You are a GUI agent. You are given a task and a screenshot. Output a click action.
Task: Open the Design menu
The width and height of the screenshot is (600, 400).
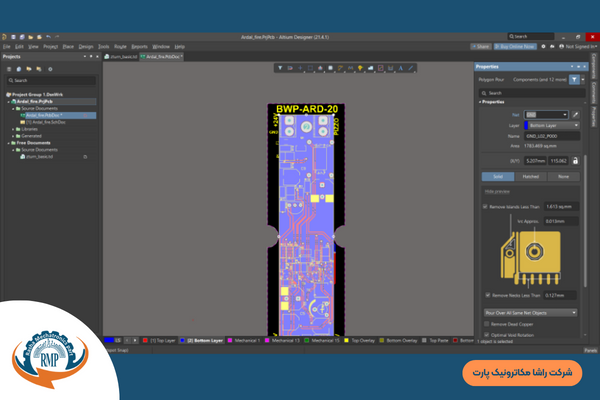(x=85, y=46)
